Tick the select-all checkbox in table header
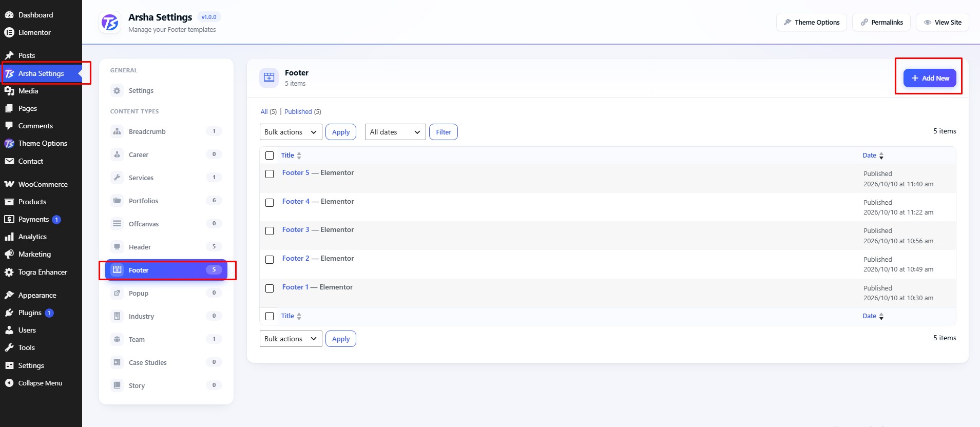980x427 pixels. pos(270,156)
